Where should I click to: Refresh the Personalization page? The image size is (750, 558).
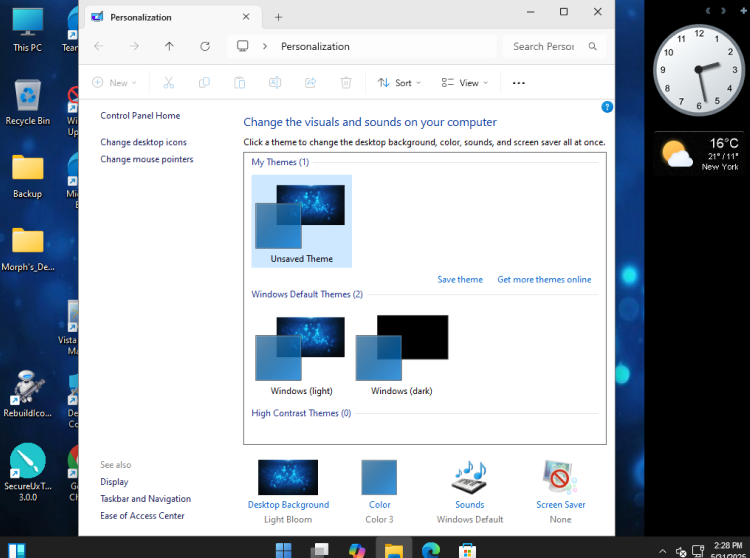click(205, 46)
